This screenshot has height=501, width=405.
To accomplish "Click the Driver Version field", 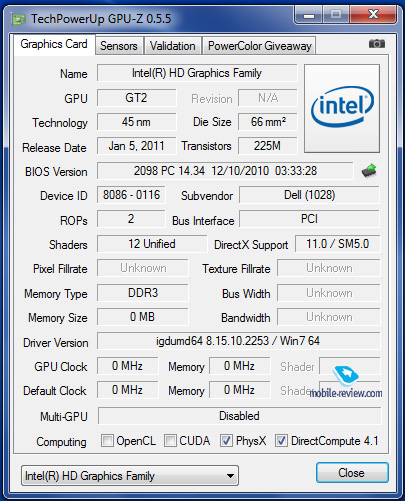I will [x=238, y=341].
